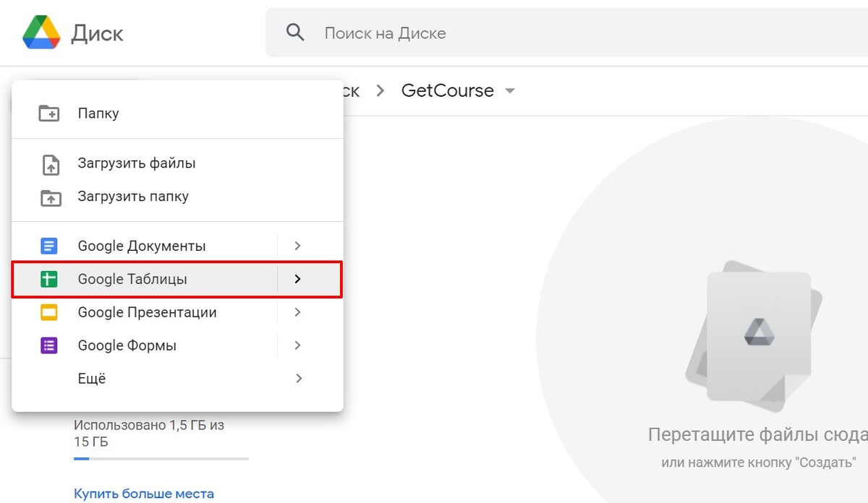Expand the Google Документы submenu arrow
This screenshot has width=868, height=503.
pyautogui.click(x=297, y=246)
